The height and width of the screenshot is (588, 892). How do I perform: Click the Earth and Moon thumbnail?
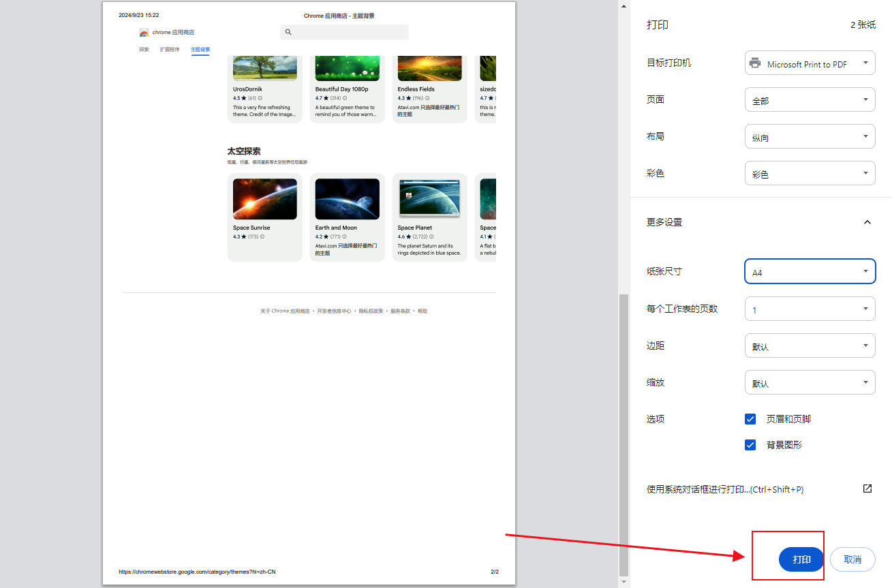pyautogui.click(x=348, y=199)
